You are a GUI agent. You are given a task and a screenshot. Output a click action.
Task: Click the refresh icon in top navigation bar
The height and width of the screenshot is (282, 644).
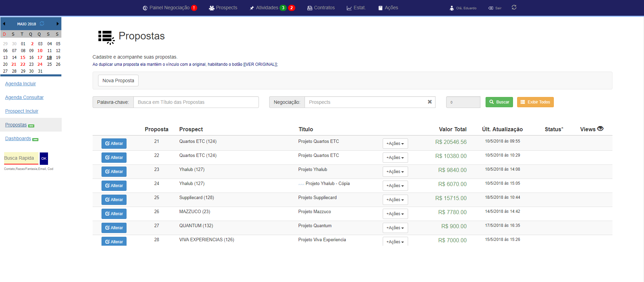[x=514, y=7]
